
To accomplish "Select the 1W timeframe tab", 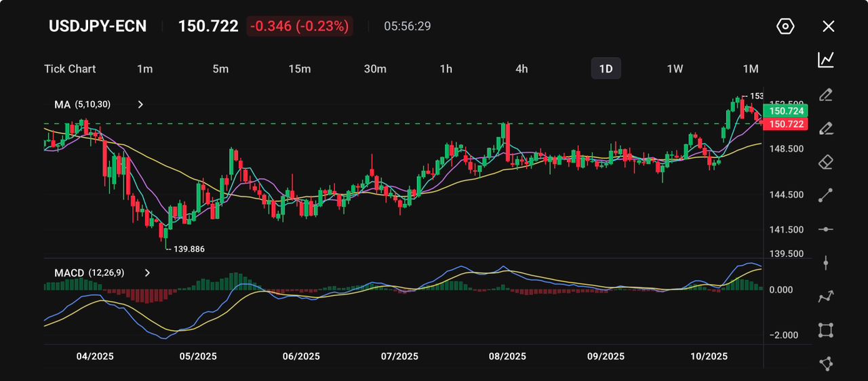I will tap(675, 68).
